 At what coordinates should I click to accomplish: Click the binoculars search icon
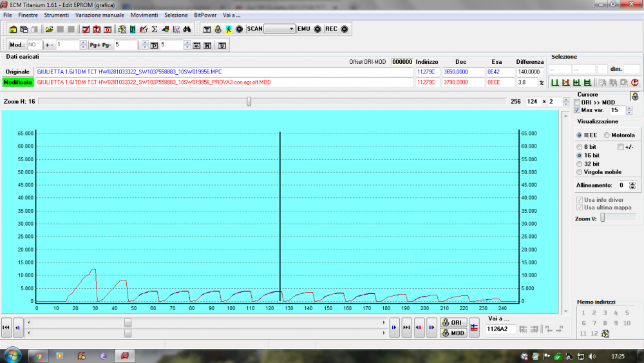(187, 29)
